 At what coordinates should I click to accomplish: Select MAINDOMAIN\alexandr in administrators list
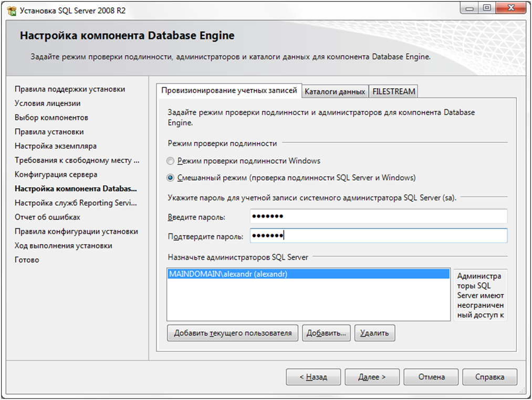pos(228,274)
